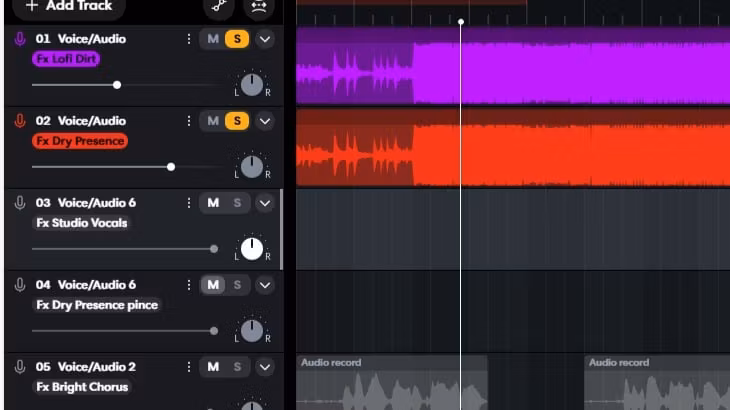
Task: Click track 02 pan knob
Action: [x=252, y=167]
